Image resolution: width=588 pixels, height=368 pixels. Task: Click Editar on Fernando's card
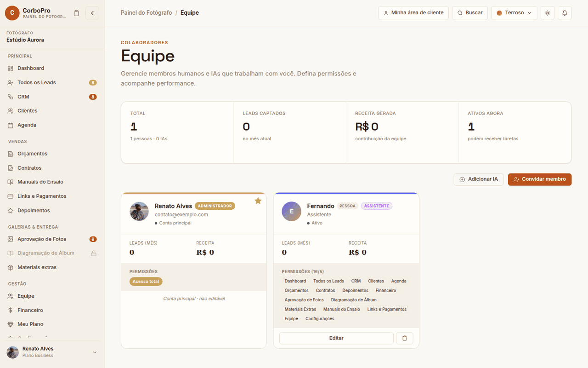[x=336, y=338]
